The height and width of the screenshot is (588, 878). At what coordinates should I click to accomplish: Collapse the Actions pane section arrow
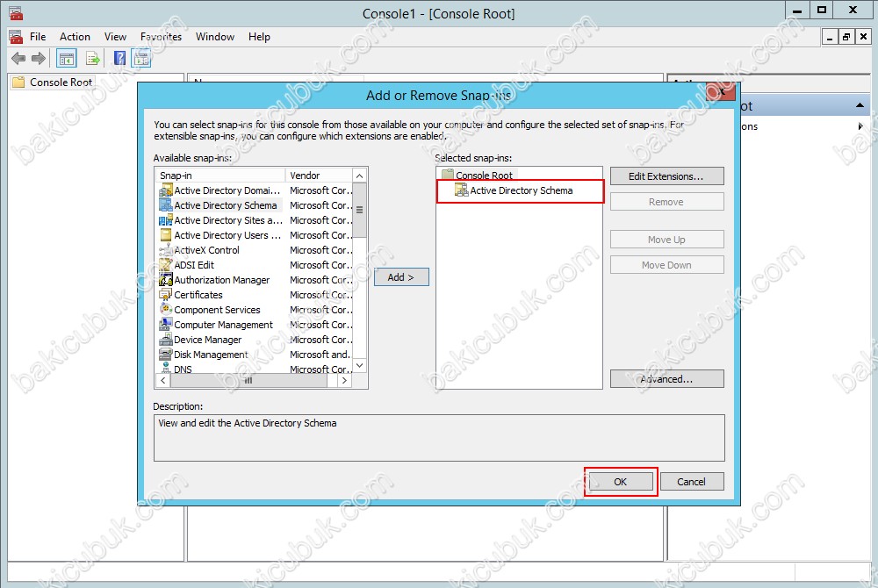click(860, 105)
